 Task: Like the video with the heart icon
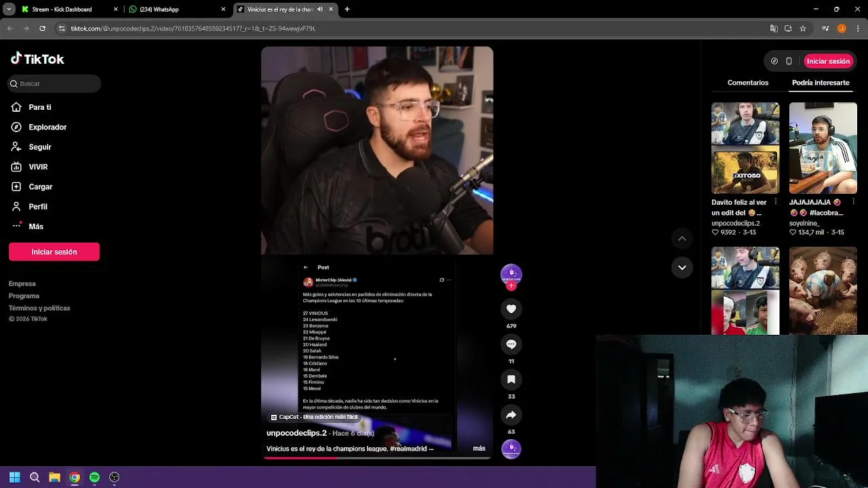[x=511, y=309]
